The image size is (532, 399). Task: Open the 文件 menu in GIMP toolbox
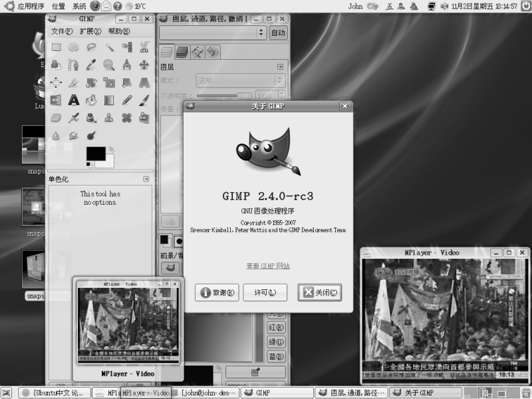(x=62, y=31)
